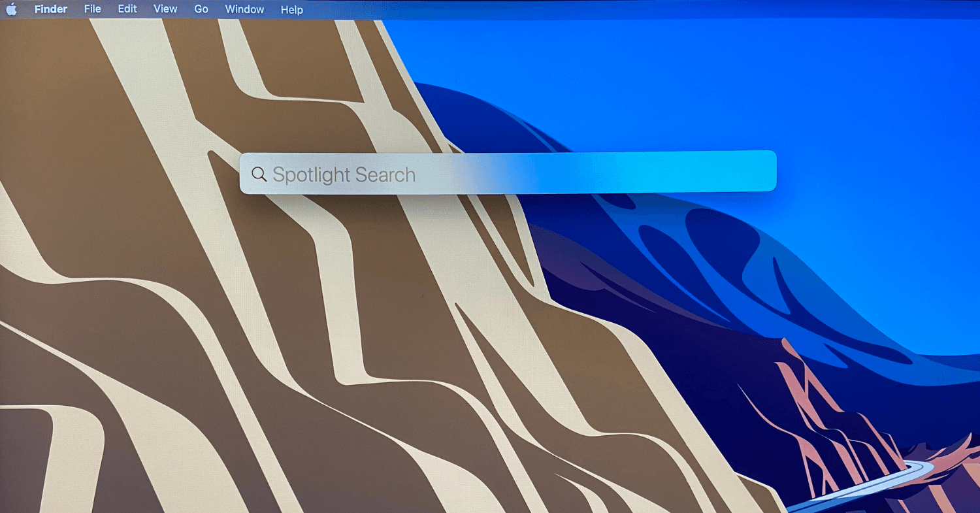
Task: Click the menu bar background area
Action: (523, 9)
